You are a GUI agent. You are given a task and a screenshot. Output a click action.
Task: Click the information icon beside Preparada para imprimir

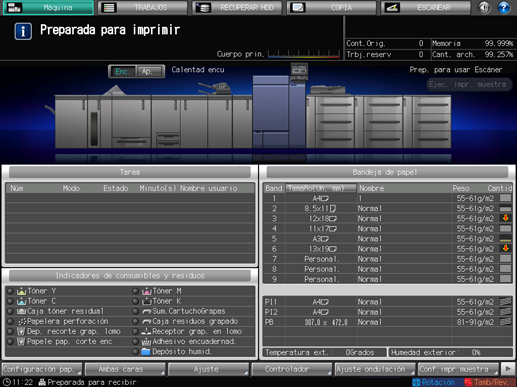tap(23, 31)
